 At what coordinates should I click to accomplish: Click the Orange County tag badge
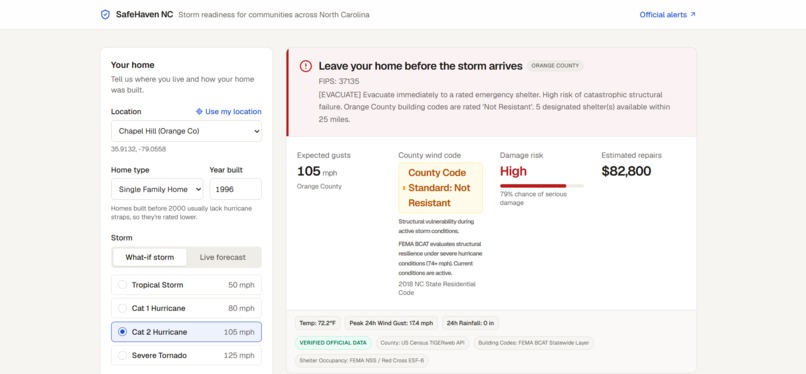click(x=555, y=66)
